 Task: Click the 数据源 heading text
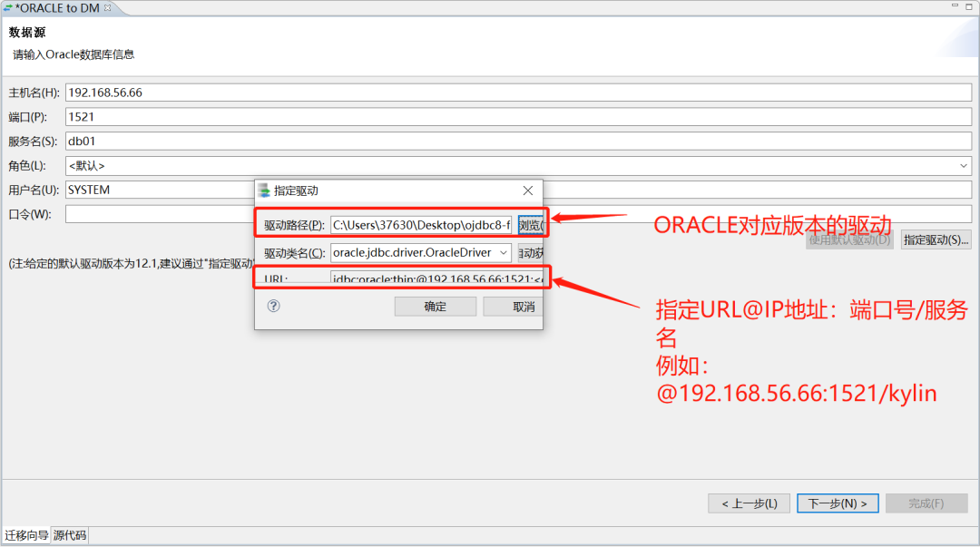click(x=27, y=33)
